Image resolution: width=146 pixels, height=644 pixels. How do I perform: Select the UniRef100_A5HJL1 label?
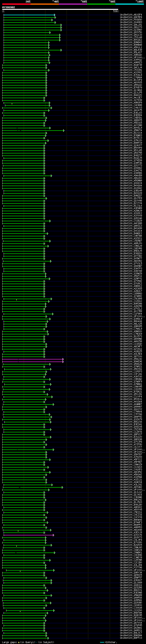click(131, 48)
